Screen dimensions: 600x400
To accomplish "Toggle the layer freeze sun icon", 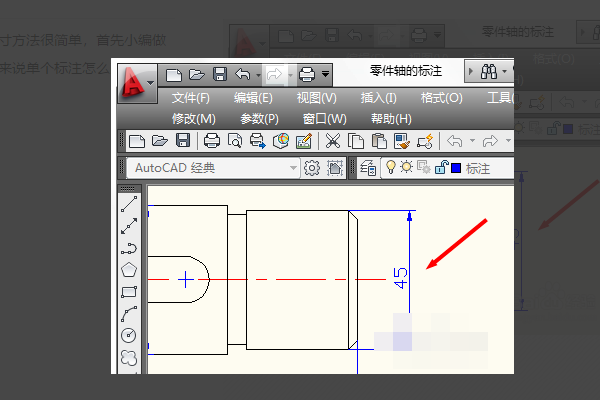I will coord(406,168).
